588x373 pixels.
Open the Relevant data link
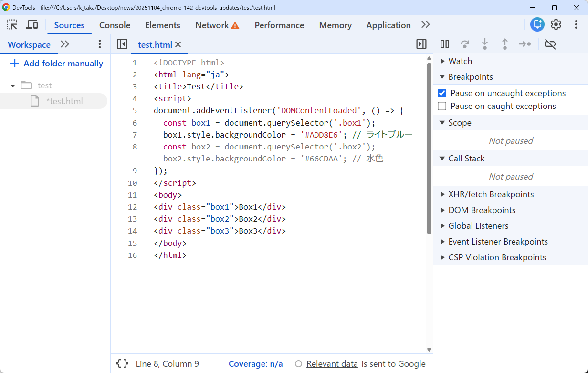(332, 364)
